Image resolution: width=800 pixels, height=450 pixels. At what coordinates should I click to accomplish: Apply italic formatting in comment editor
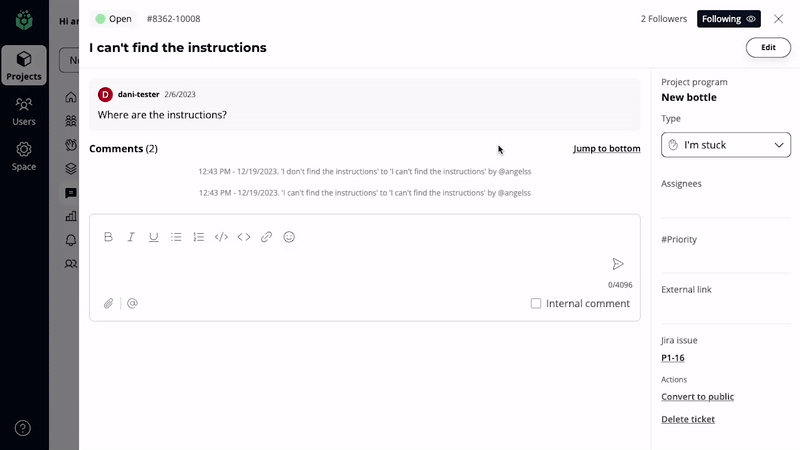[x=131, y=237]
